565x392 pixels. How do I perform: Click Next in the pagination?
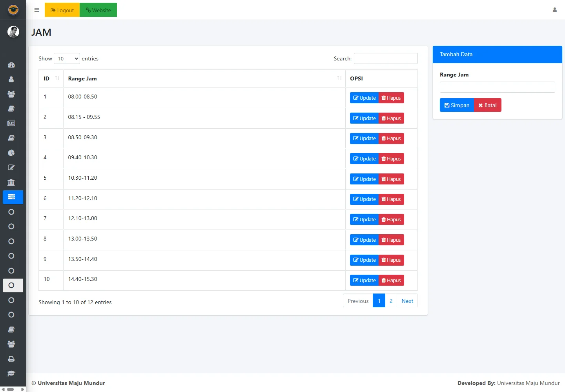pyautogui.click(x=407, y=301)
